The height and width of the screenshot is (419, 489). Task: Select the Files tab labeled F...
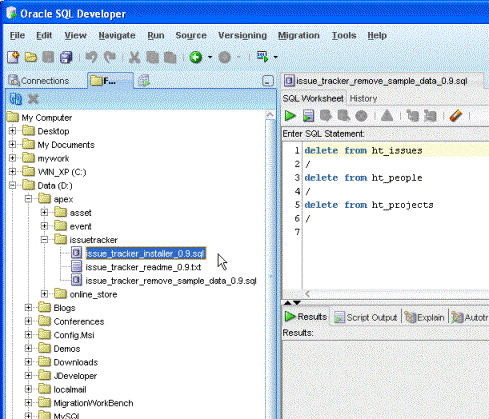pyautogui.click(x=110, y=81)
